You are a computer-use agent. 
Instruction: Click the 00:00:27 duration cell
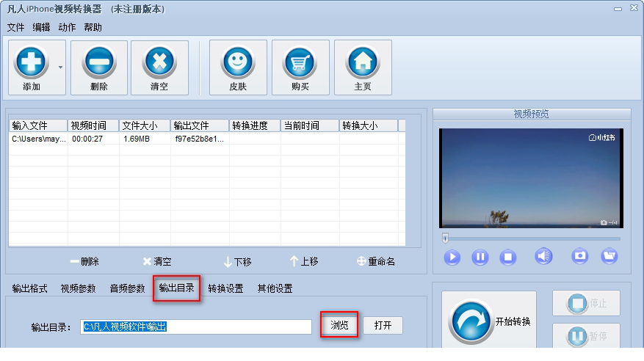87,139
